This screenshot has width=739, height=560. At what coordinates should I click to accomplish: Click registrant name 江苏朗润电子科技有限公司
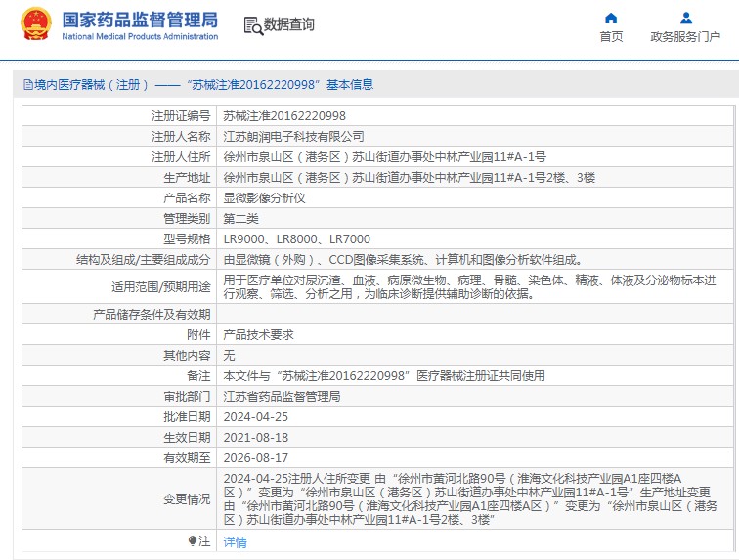point(293,136)
